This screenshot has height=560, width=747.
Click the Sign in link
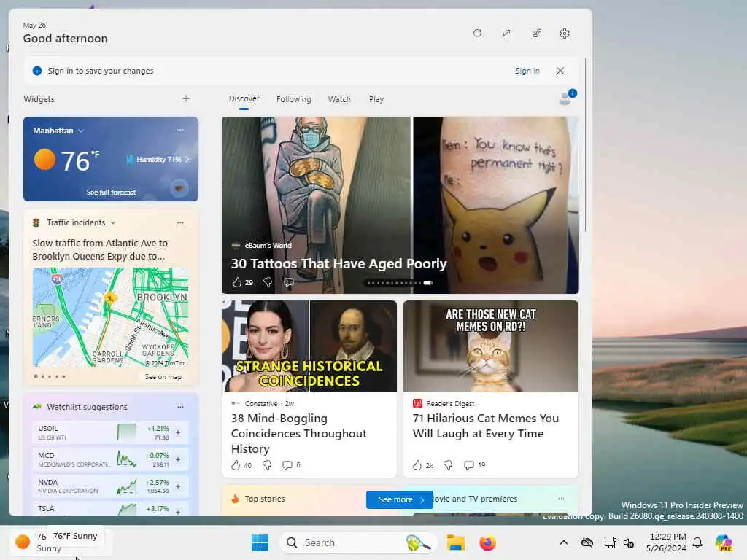pyautogui.click(x=527, y=71)
